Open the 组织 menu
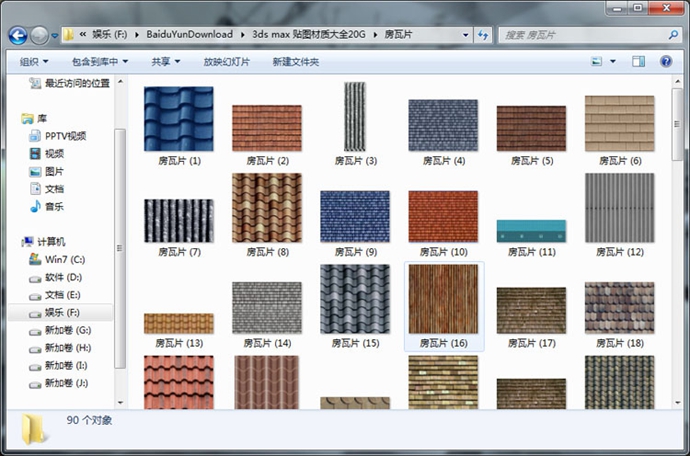This screenshot has width=690, height=456. coord(33,62)
